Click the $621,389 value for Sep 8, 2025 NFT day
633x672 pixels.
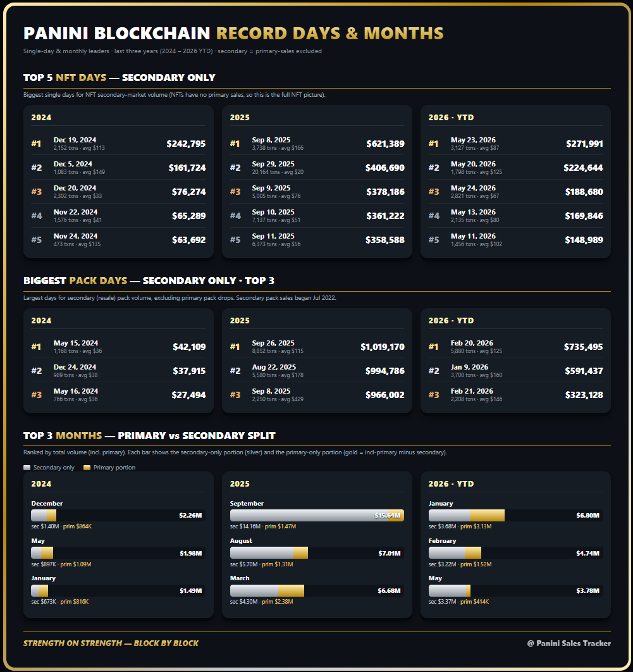point(385,144)
